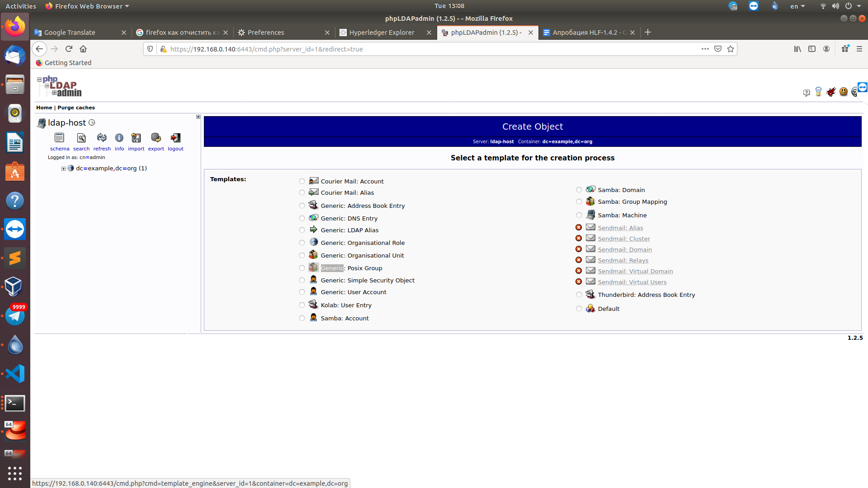Select Generic: Posix Group radio button
868x488 pixels.
click(302, 268)
